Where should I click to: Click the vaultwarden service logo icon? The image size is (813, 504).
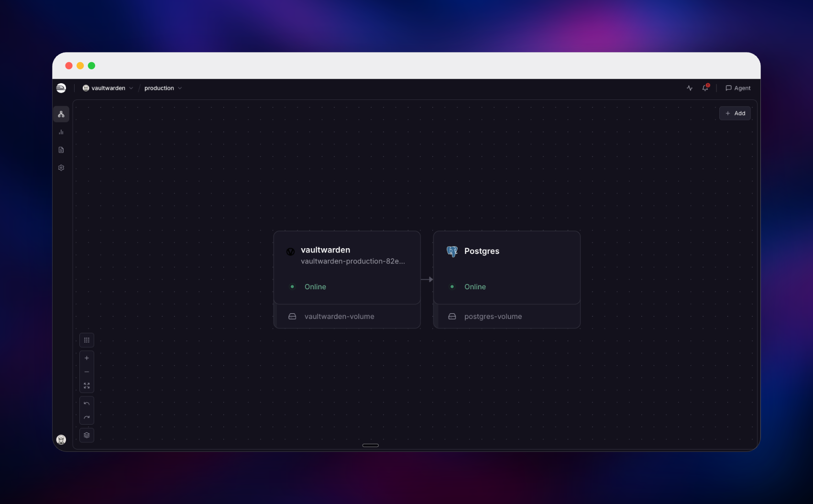click(290, 252)
